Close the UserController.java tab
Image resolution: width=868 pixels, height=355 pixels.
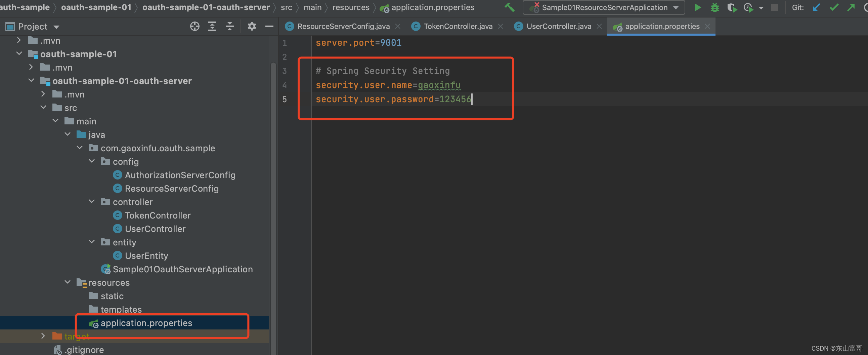[599, 26]
